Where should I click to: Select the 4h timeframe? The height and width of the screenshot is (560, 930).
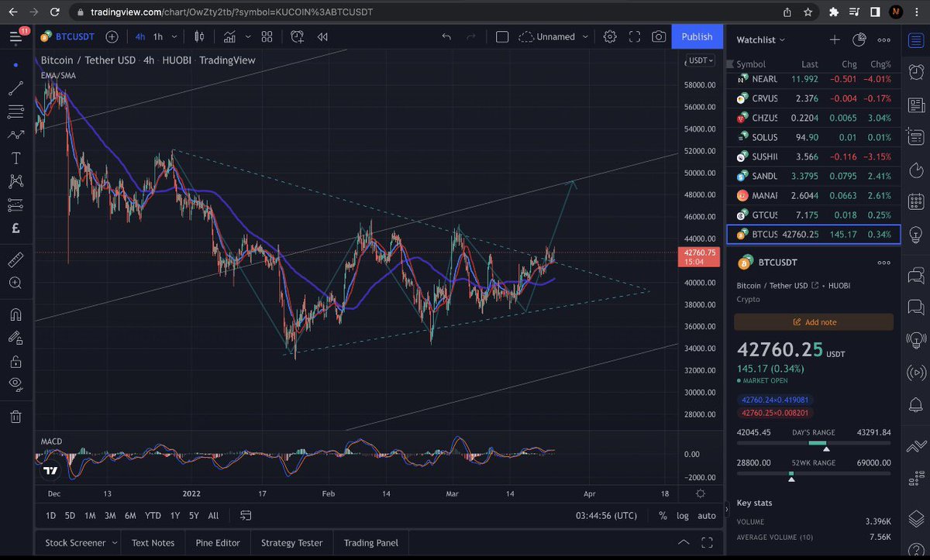[140, 36]
